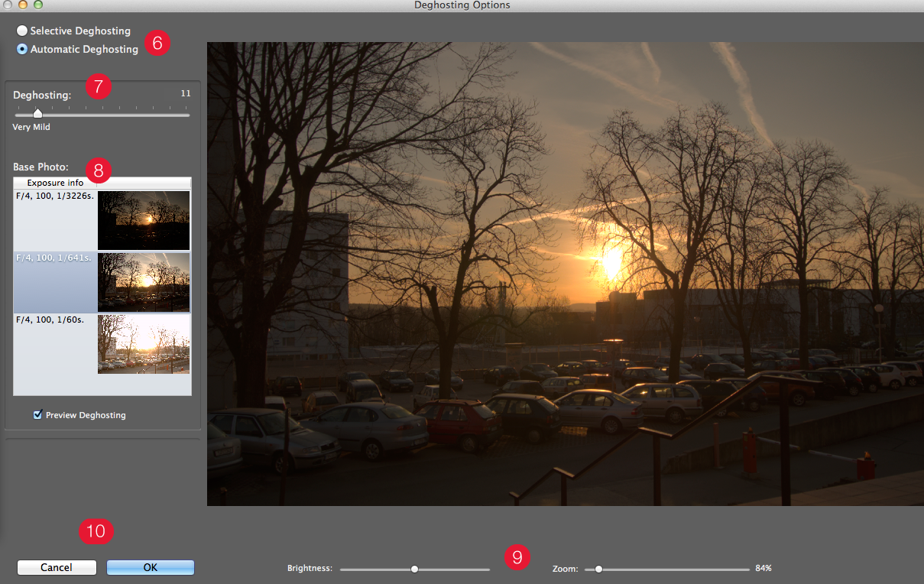Select the row labeled F/4, 100, 1/3226s

pos(53,196)
